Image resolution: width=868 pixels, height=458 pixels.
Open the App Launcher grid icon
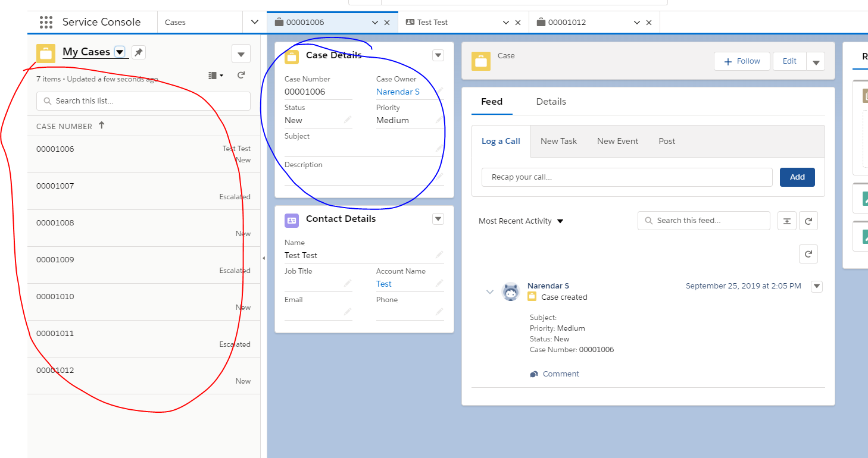point(46,22)
